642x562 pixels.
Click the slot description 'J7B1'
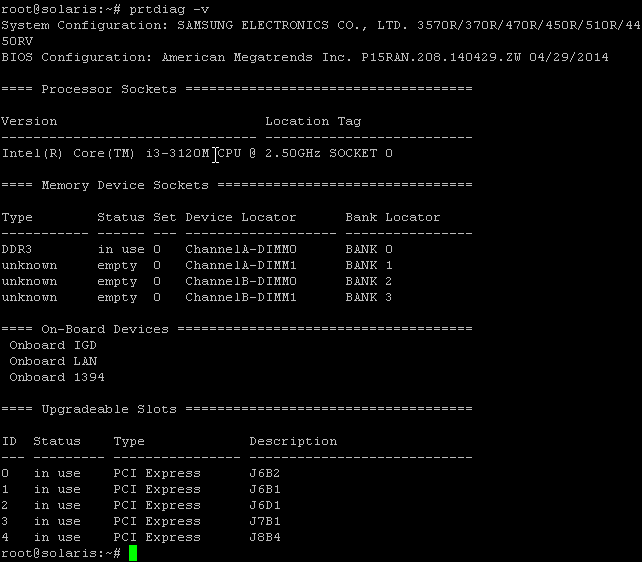click(x=265, y=521)
